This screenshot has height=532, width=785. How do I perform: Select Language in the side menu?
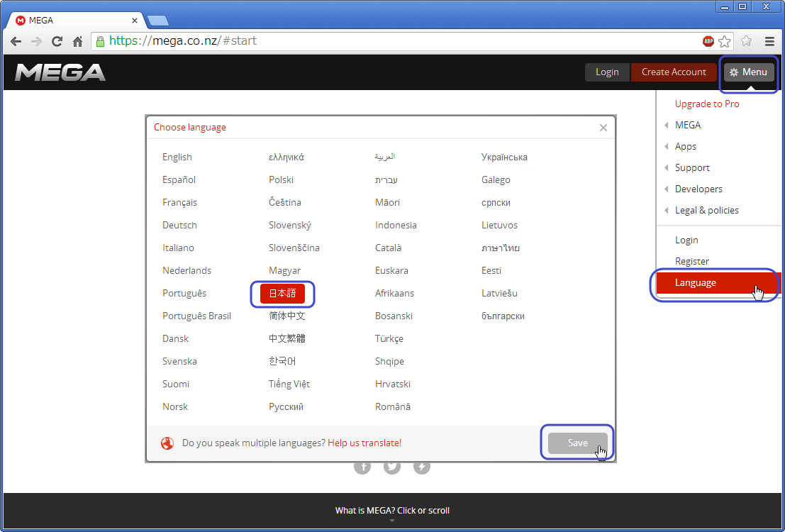click(696, 283)
